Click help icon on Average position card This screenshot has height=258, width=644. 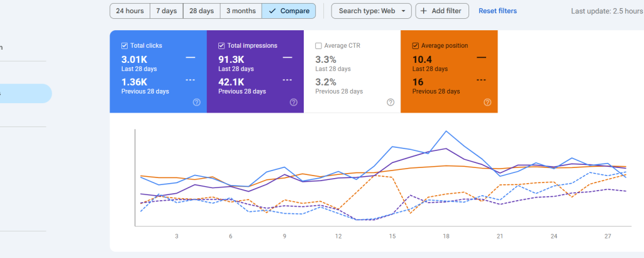click(487, 103)
